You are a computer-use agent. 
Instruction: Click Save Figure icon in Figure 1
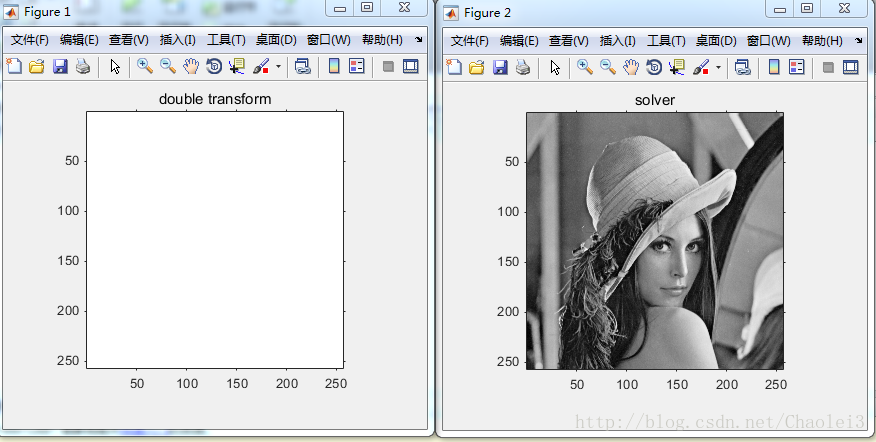point(60,67)
